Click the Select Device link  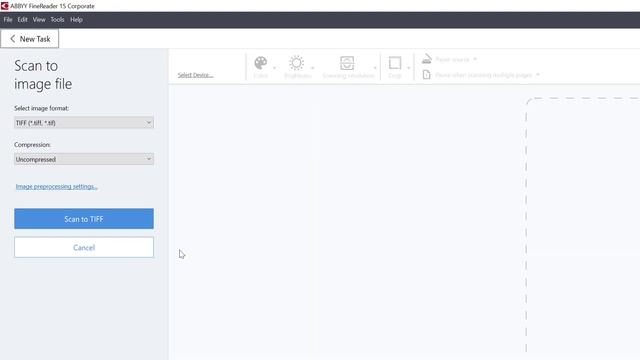point(196,75)
